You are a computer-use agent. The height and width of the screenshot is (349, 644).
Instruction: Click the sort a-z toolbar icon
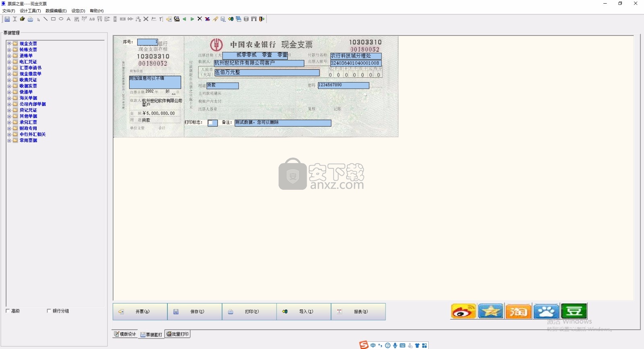pyautogui.click(x=138, y=19)
